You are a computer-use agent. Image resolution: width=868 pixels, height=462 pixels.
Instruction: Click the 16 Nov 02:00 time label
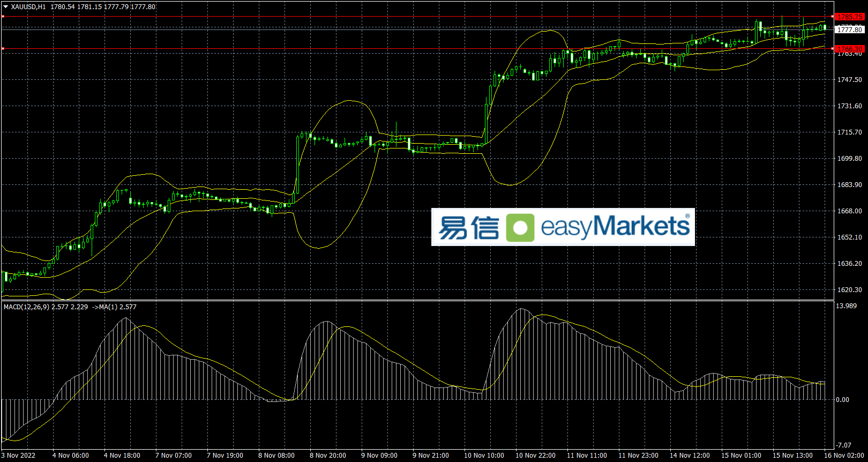coord(844,456)
